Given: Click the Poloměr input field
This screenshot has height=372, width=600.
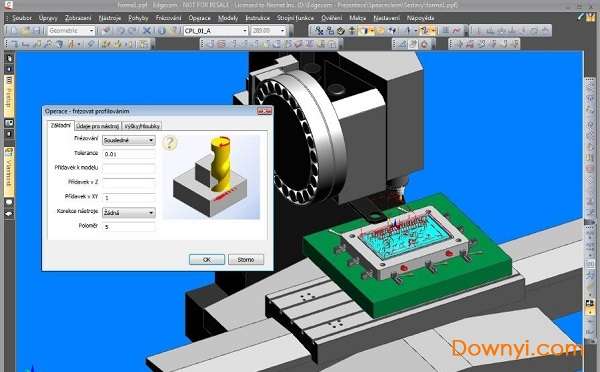Looking at the screenshot, I should click(x=129, y=227).
